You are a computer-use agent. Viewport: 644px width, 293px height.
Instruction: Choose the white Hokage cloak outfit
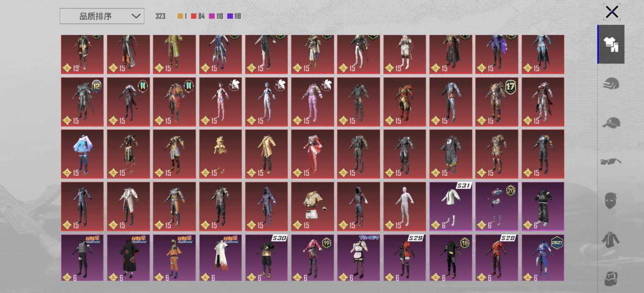click(x=220, y=258)
